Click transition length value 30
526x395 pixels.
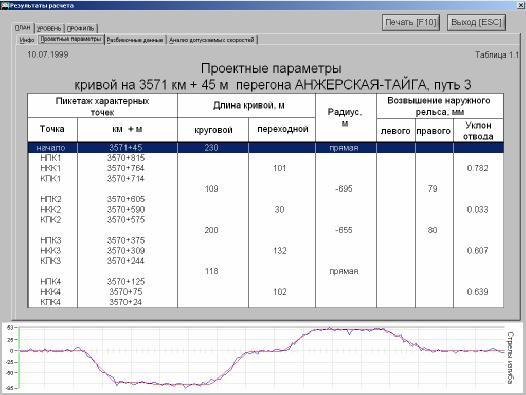pyautogui.click(x=279, y=209)
